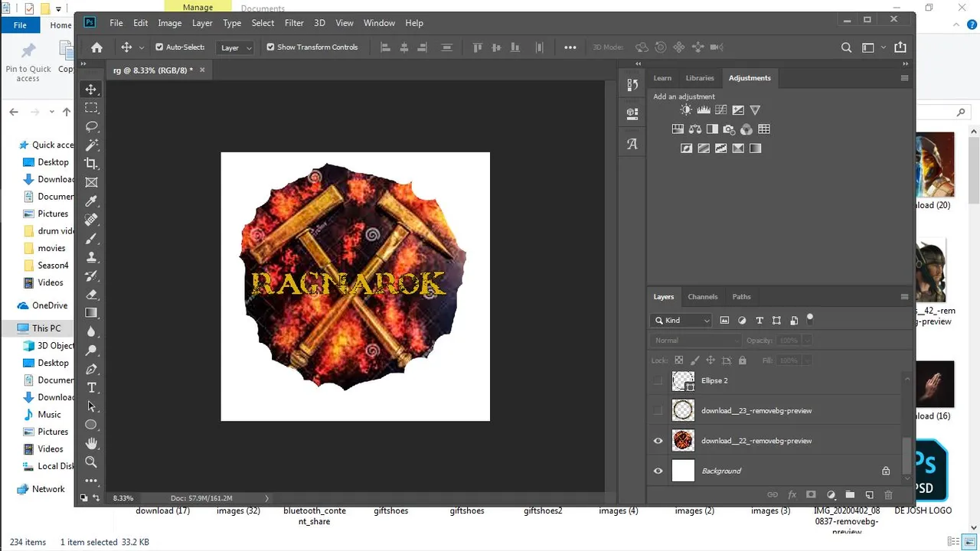This screenshot has height=551, width=980.
Task: Select the Brush tool
Action: [91, 239]
